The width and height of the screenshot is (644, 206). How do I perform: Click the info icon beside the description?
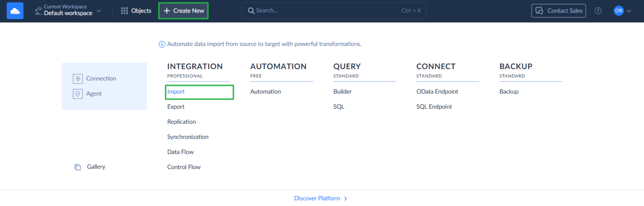coord(162,44)
